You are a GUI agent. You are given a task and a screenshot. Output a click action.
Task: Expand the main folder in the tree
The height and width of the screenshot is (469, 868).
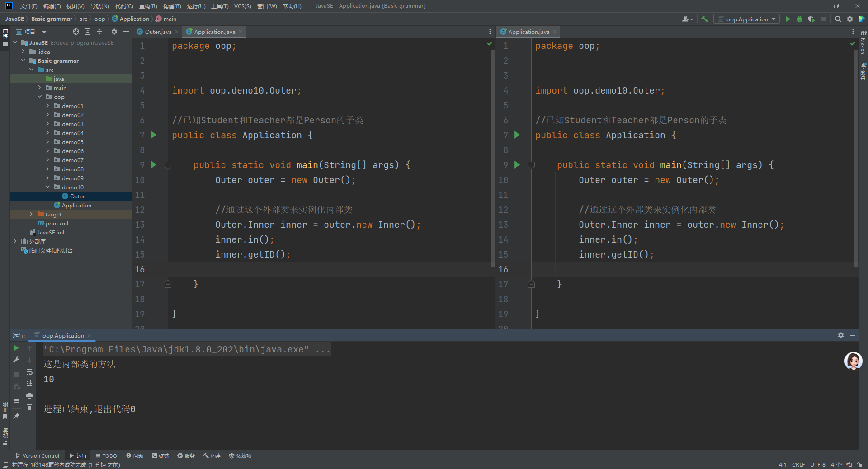[x=39, y=88]
